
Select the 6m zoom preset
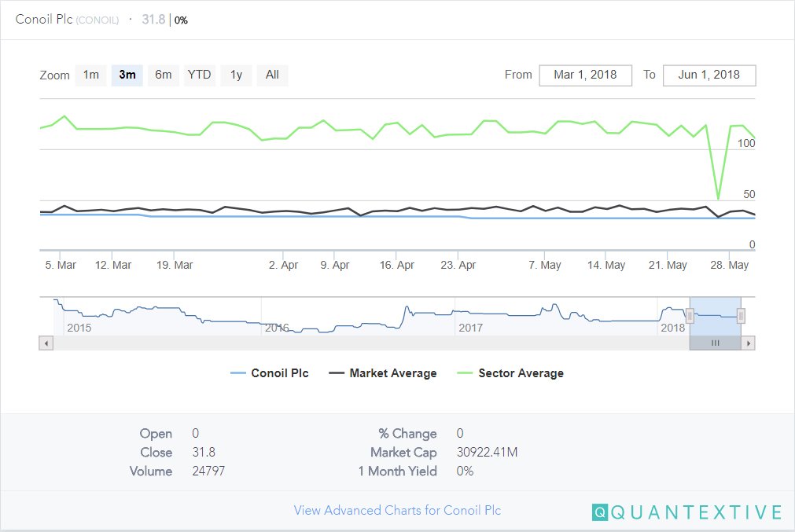[163, 75]
